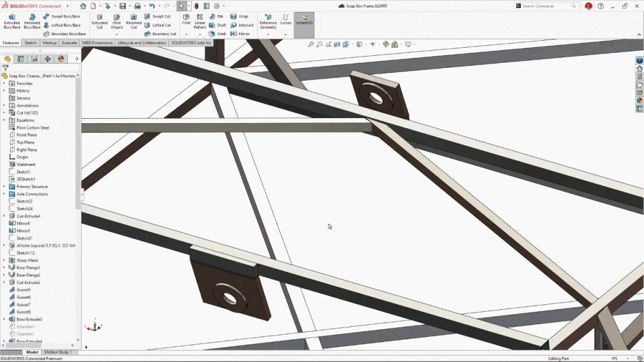This screenshot has height=362, width=644.
Task: Activate the Shell tool
Action: pyautogui.click(x=218, y=34)
